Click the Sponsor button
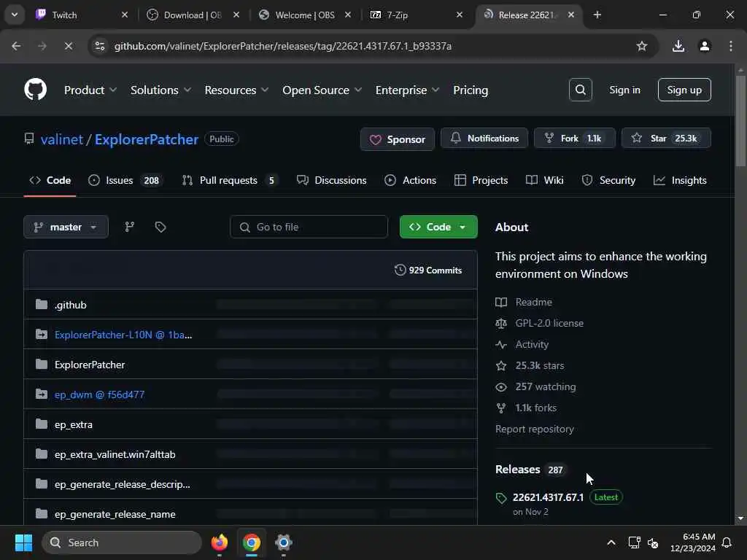 [398, 139]
